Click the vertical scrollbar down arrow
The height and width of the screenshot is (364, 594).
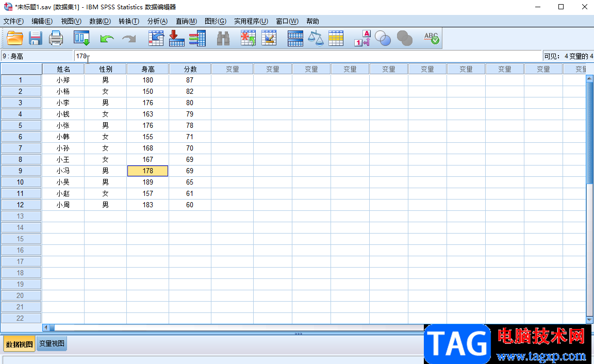(x=589, y=320)
